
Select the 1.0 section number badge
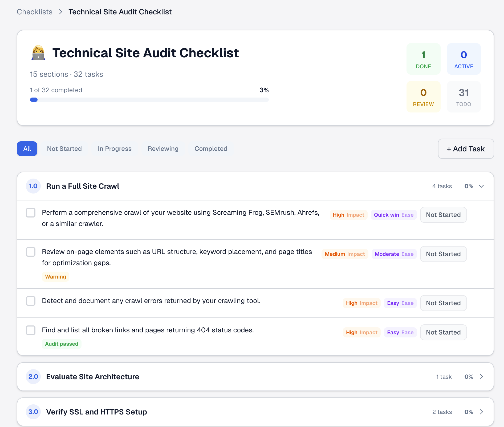[x=33, y=186]
